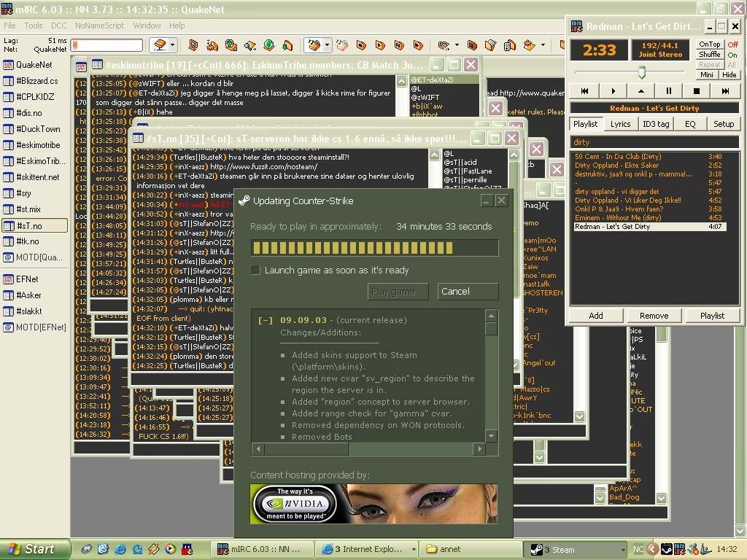Collapse the 09.09.03 release notes section
The image size is (747, 560).
tap(266, 321)
